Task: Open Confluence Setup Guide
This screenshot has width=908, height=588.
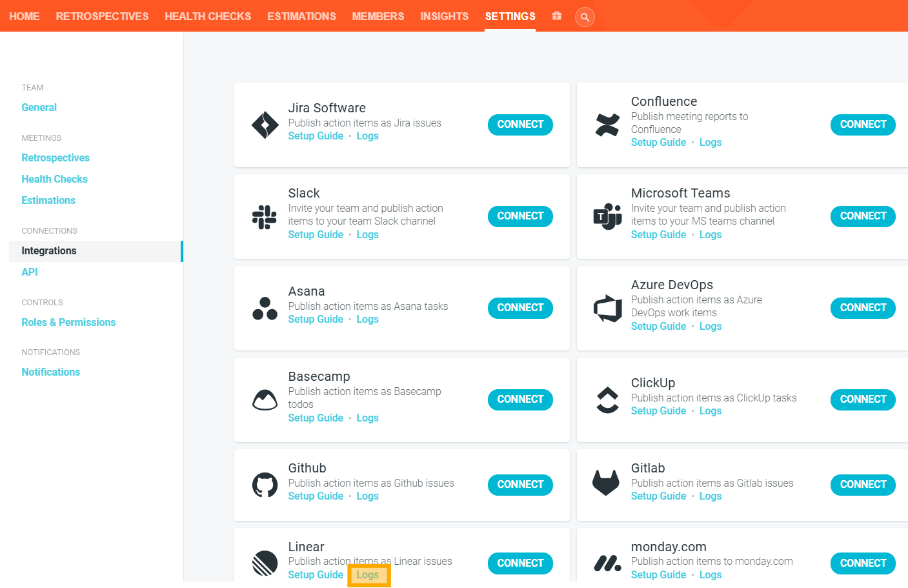Action: 658,143
